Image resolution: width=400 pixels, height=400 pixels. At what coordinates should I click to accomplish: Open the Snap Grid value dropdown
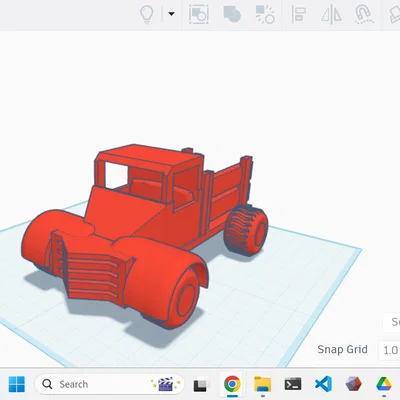[389, 350]
